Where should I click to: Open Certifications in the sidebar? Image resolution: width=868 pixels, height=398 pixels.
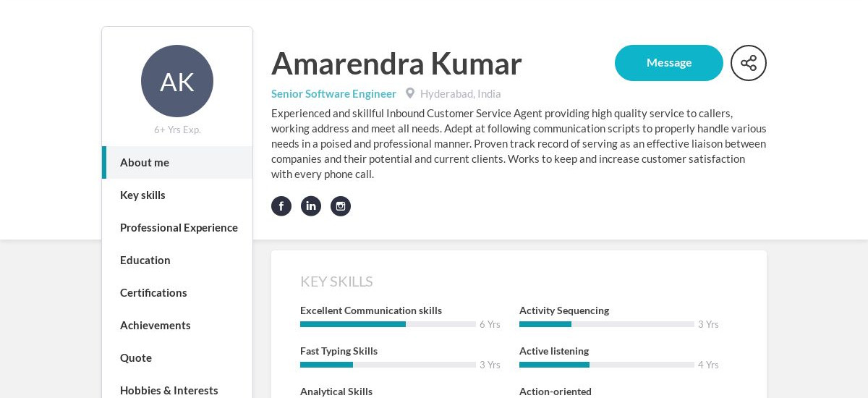tap(177, 292)
